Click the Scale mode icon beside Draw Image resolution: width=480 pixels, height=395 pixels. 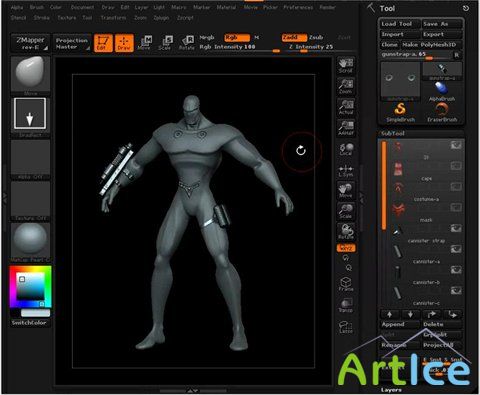pyautogui.click(x=165, y=43)
